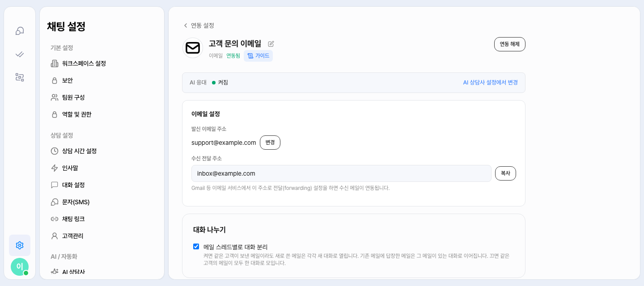Click the people icon next to 팀원 구성
This screenshot has height=286, width=644.
55,97
